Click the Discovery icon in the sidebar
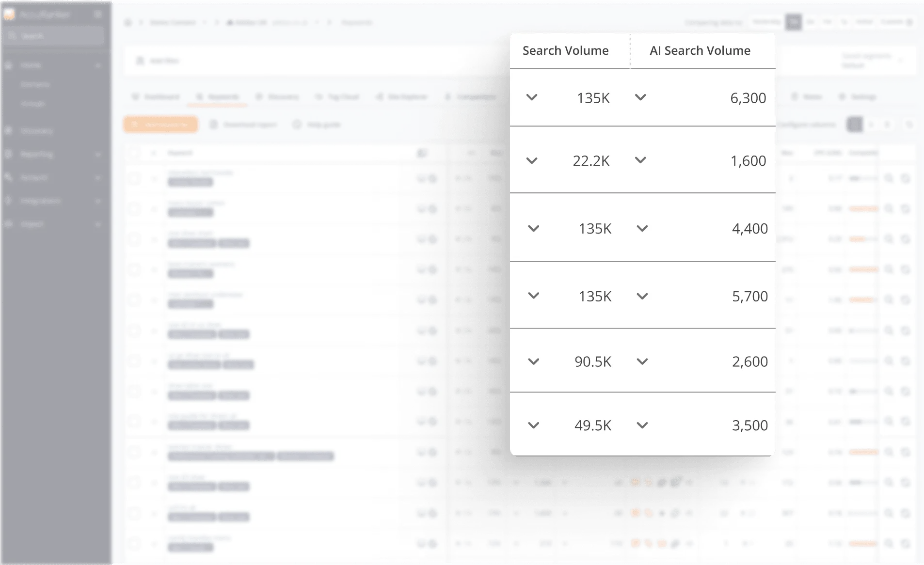Screen dimensions: 924x565 point(8,130)
